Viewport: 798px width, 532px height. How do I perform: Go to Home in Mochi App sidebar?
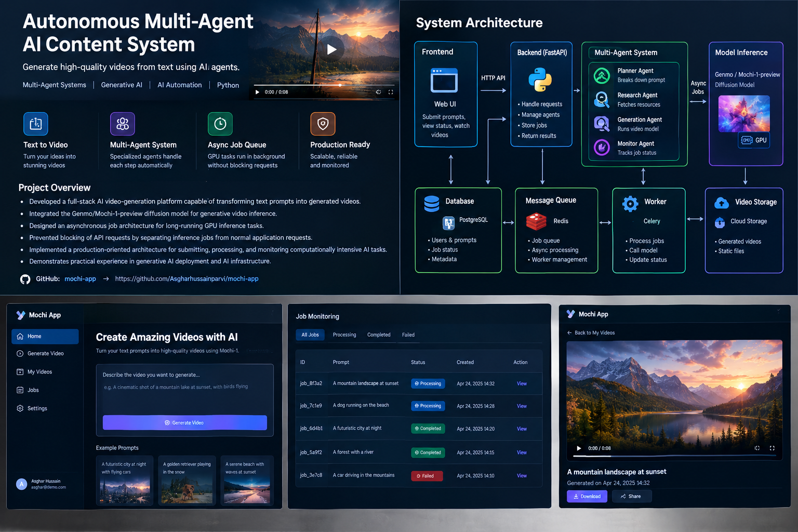(x=45, y=336)
